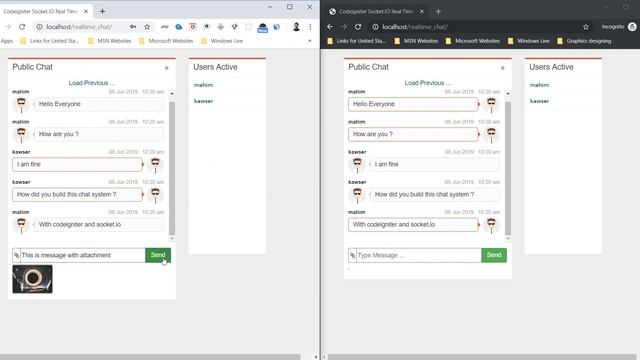The image size is (640, 360).
Task: Click the attachment paperclip icon in right chat
Action: pyautogui.click(x=352, y=255)
